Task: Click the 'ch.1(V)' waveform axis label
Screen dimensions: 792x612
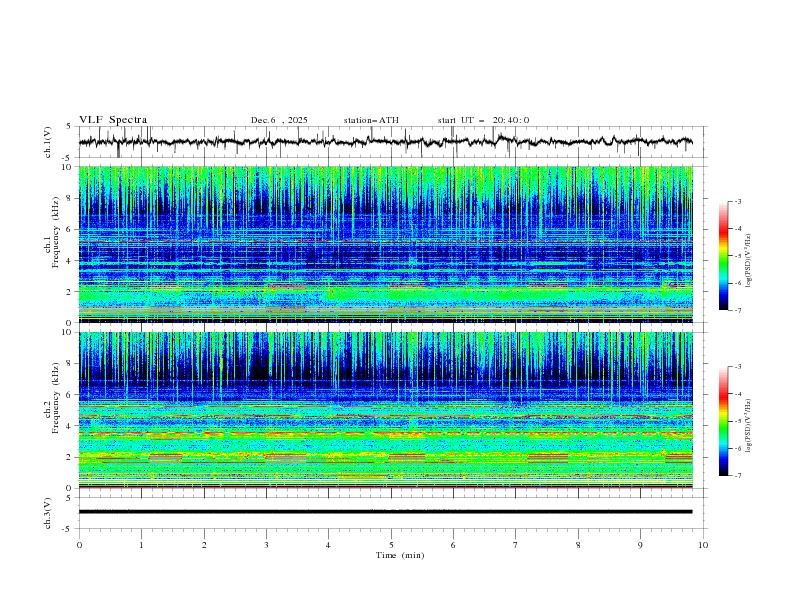Action: click(48, 142)
